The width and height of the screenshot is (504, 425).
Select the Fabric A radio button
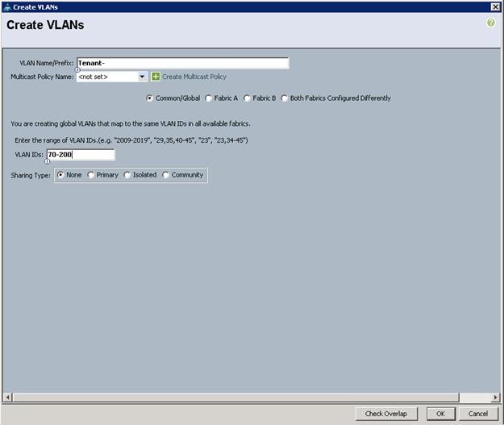(x=208, y=98)
